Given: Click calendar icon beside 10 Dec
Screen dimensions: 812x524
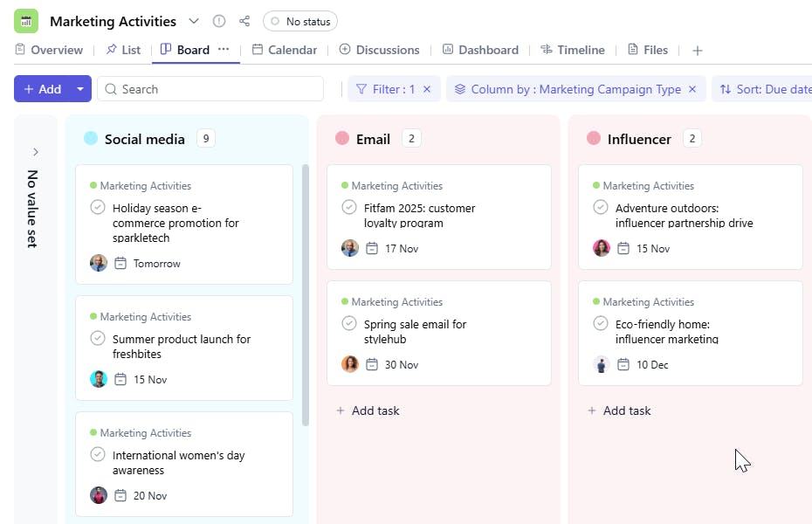Looking at the screenshot, I should click(623, 364).
